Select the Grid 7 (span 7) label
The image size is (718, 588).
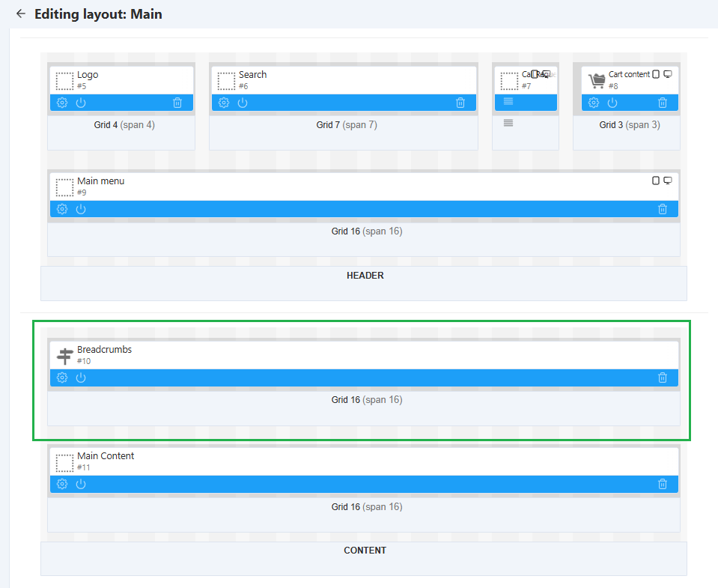click(x=347, y=124)
